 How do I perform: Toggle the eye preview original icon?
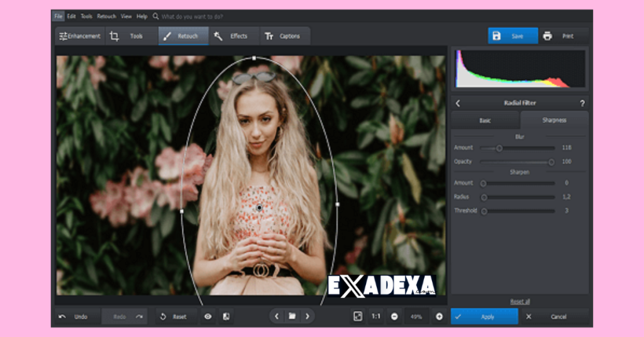click(208, 316)
